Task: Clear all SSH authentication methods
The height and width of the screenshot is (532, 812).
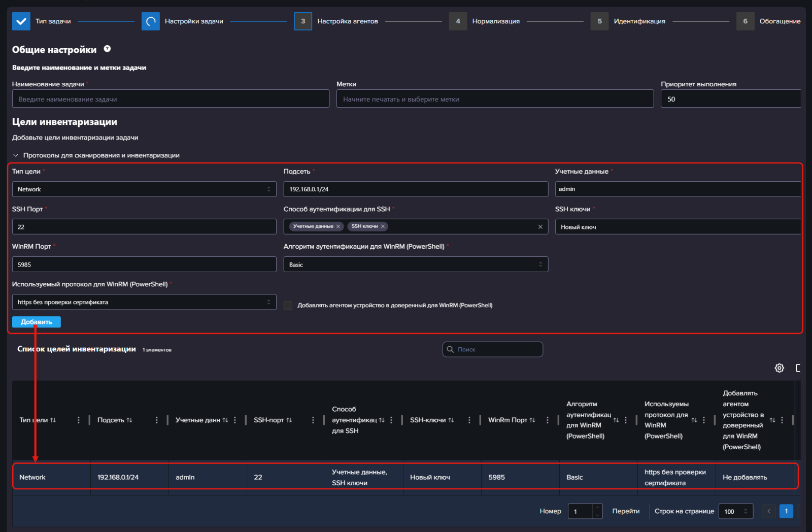Action: pyautogui.click(x=540, y=227)
